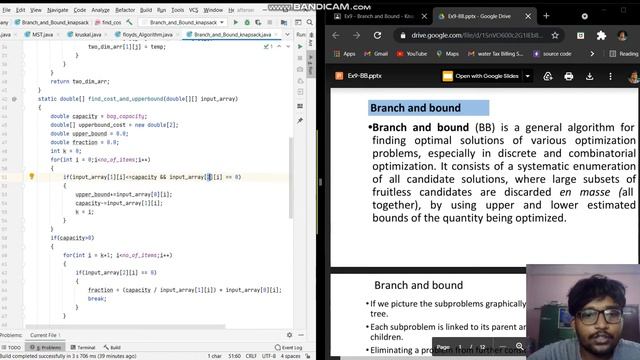
Task: Open the Navigate menu
Action: click(58, 10)
